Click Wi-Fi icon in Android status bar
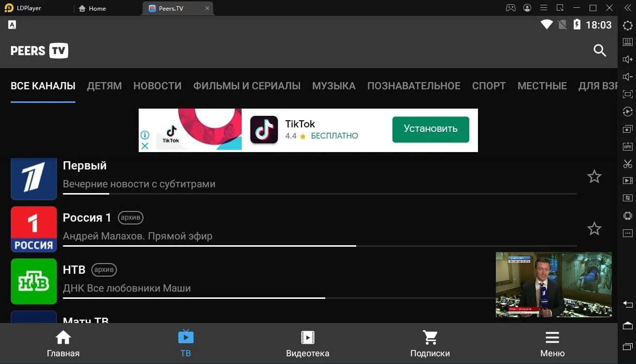The image size is (636, 364). coord(547,25)
